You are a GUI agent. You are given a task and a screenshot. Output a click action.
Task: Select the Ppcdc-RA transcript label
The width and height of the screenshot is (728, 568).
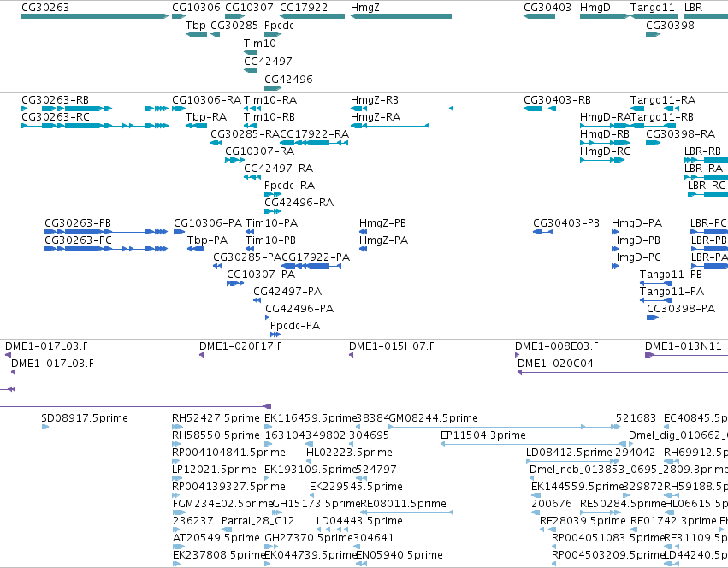(290, 186)
